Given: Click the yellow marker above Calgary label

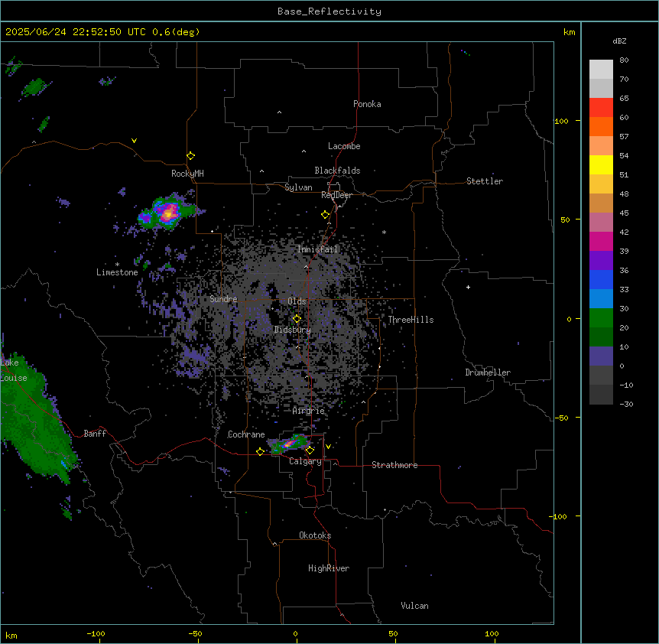Looking at the screenshot, I should click(x=310, y=450).
